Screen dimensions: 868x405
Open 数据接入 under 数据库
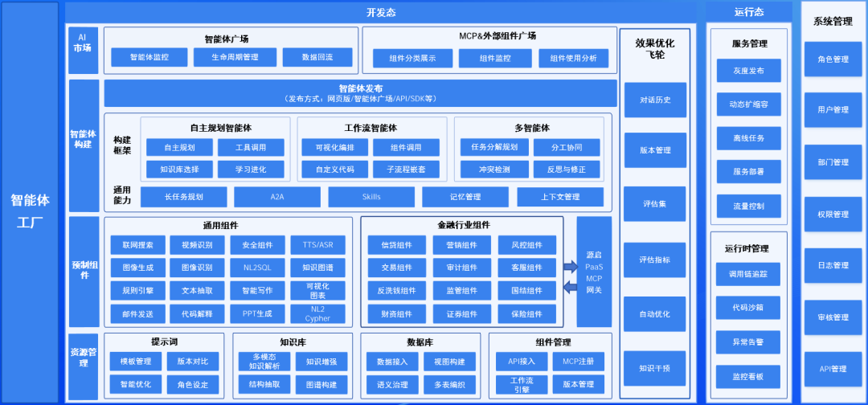pos(392,362)
